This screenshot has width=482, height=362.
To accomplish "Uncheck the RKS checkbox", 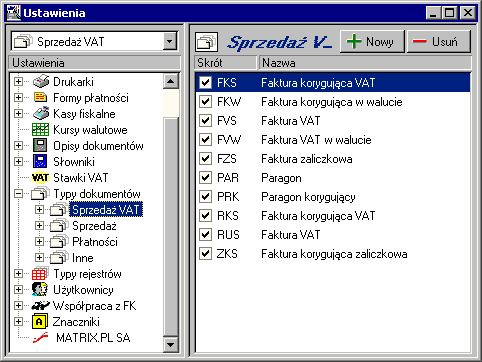I will (x=205, y=216).
